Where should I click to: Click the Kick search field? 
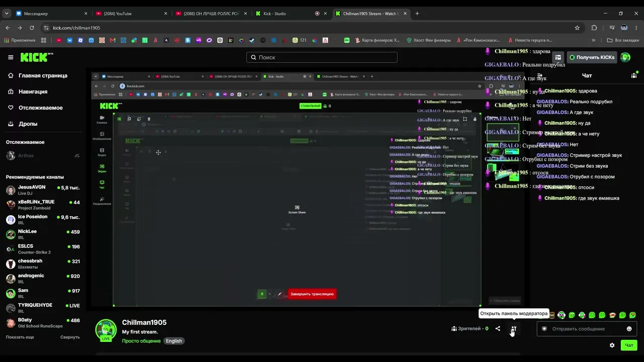[x=322, y=57]
